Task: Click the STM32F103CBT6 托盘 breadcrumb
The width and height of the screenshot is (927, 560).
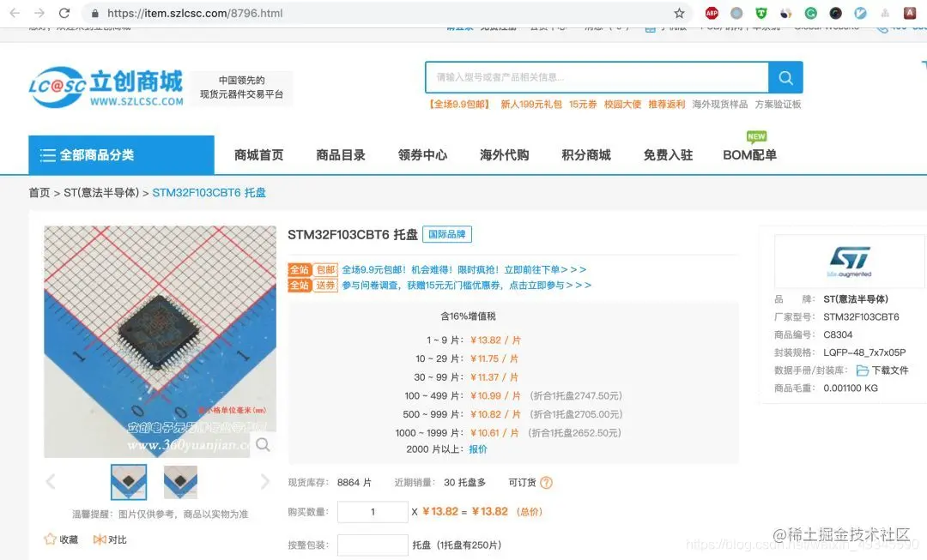Action: tap(209, 193)
